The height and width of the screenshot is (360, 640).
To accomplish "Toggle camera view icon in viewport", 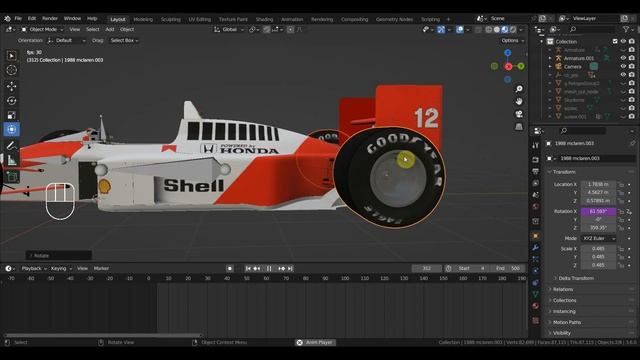I will click(519, 114).
